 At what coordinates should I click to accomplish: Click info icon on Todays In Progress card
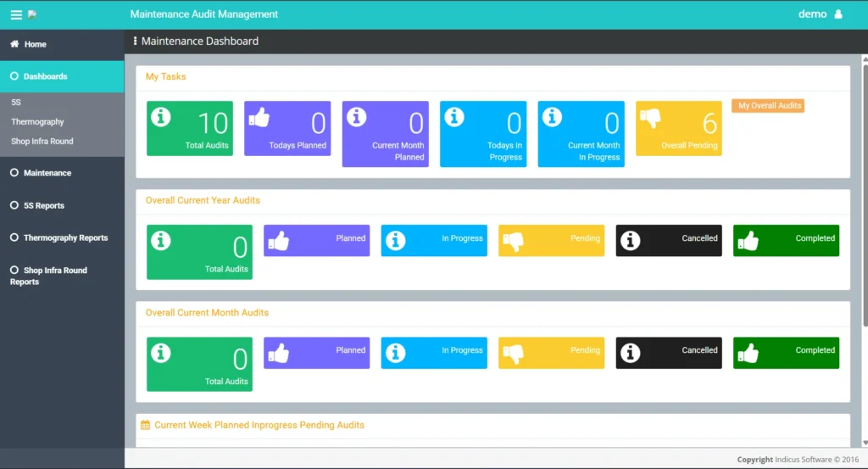pos(454,117)
